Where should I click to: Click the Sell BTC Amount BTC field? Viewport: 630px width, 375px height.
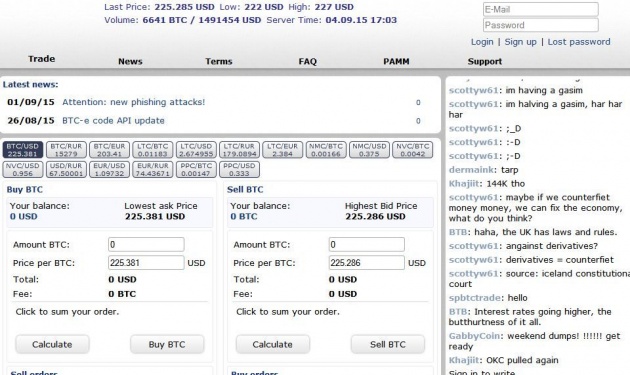(x=366, y=244)
